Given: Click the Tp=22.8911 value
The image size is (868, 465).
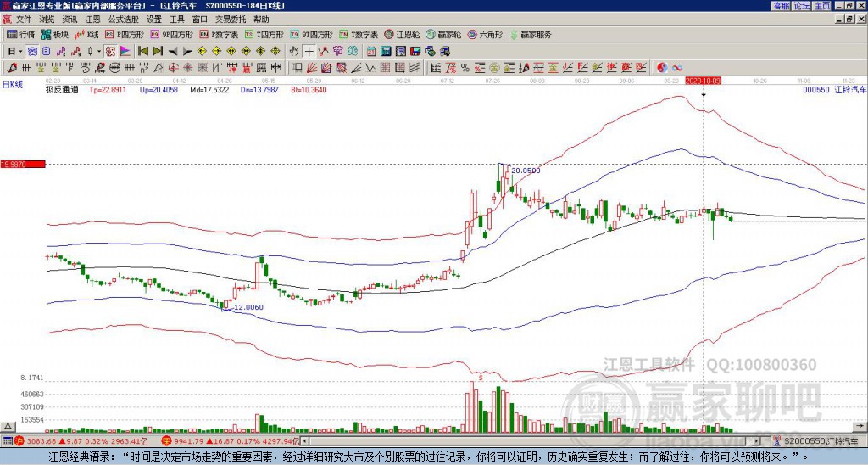Looking at the screenshot, I should coord(108,89).
